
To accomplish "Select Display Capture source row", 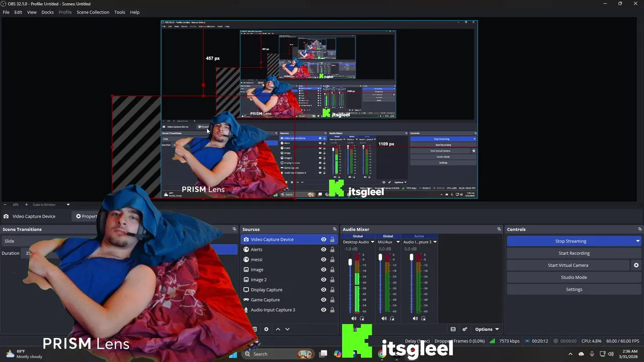I will [x=289, y=290].
